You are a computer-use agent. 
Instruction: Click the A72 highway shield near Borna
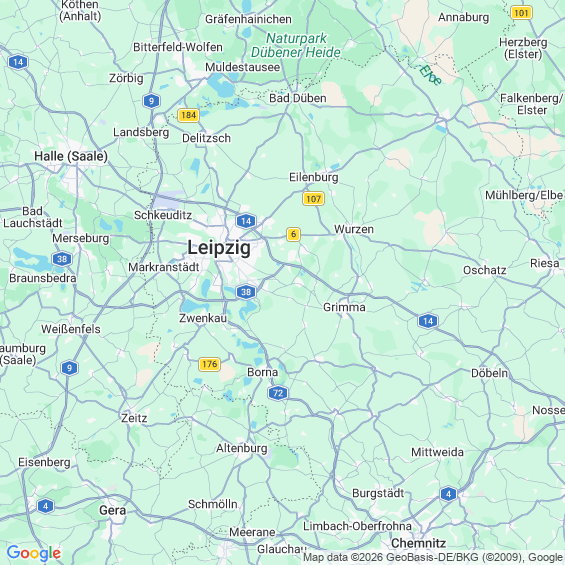pos(278,393)
